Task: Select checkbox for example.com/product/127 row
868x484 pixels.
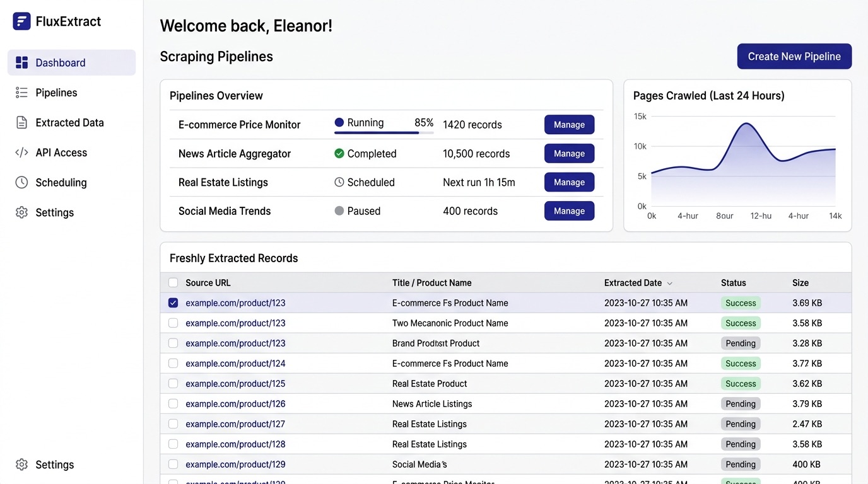Action: click(173, 424)
